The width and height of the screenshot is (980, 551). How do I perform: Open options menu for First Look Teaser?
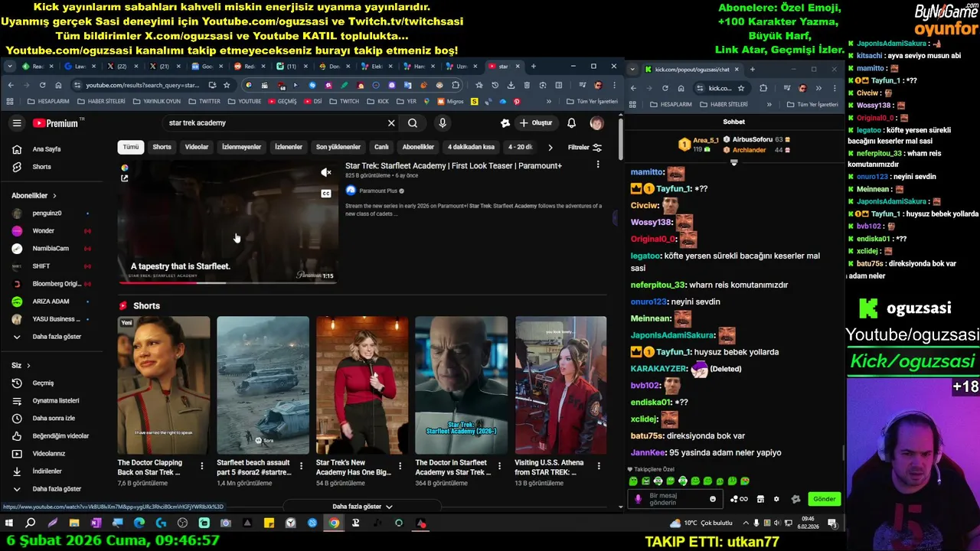tap(598, 165)
